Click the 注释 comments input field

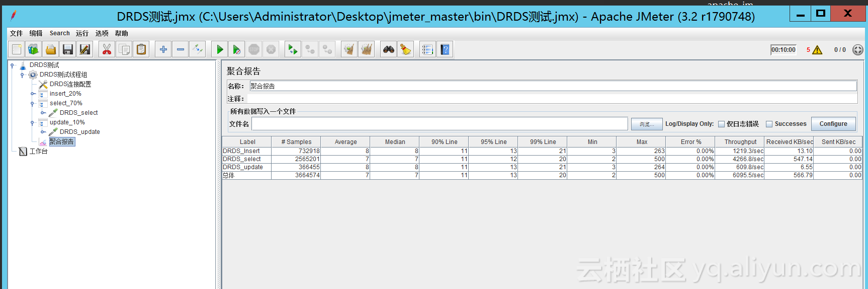(552, 99)
